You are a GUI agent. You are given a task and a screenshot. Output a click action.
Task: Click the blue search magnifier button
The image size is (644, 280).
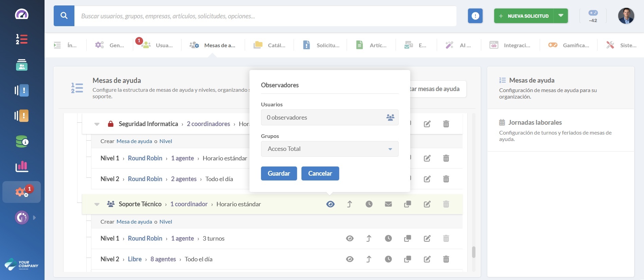tap(64, 16)
